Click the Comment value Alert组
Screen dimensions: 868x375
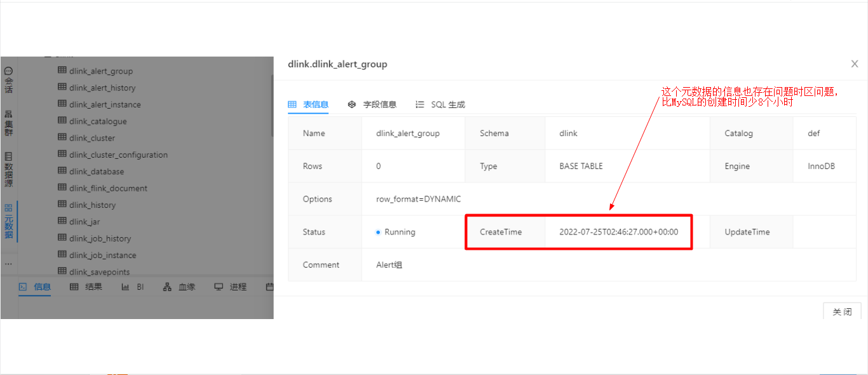click(x=389, y=265)
